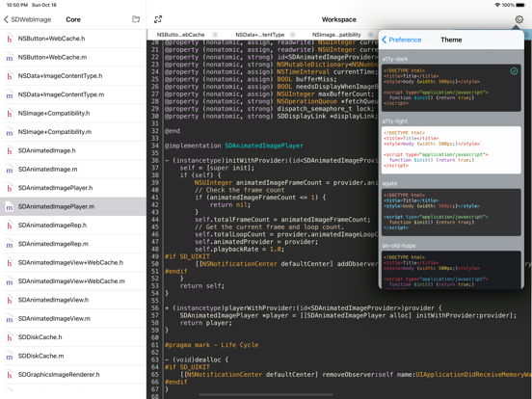This screenshot has width=532, height=399.
Task: Open SDAnimatedImageRep.m file
Action: click(73, 244)
